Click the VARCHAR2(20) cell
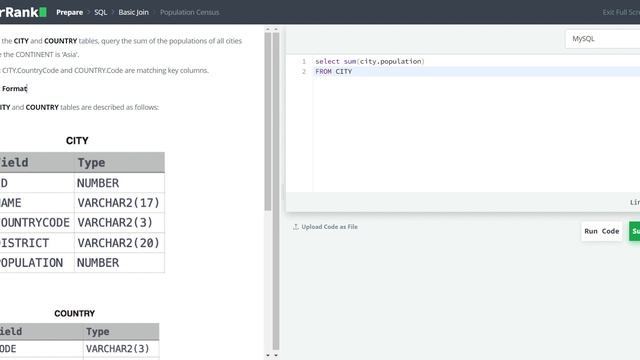The image size is (640, 360). coord(119,243)
